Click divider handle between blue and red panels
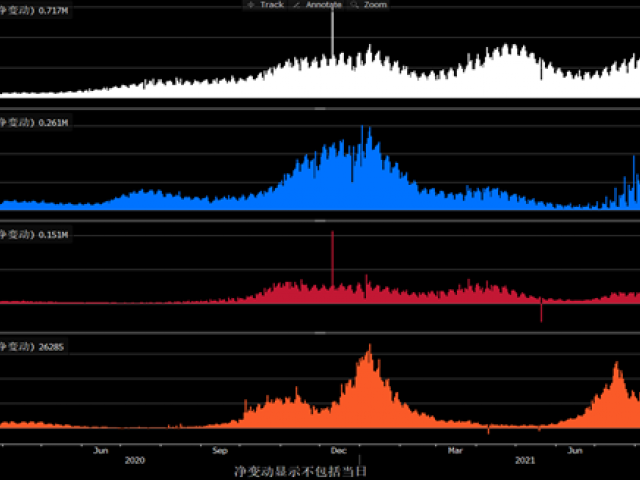 click(320, 219)
